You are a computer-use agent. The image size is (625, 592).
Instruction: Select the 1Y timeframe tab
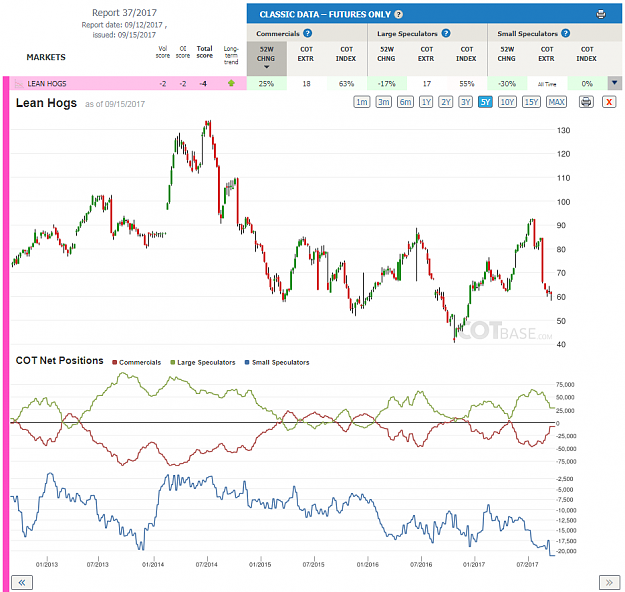coord(426,102)
